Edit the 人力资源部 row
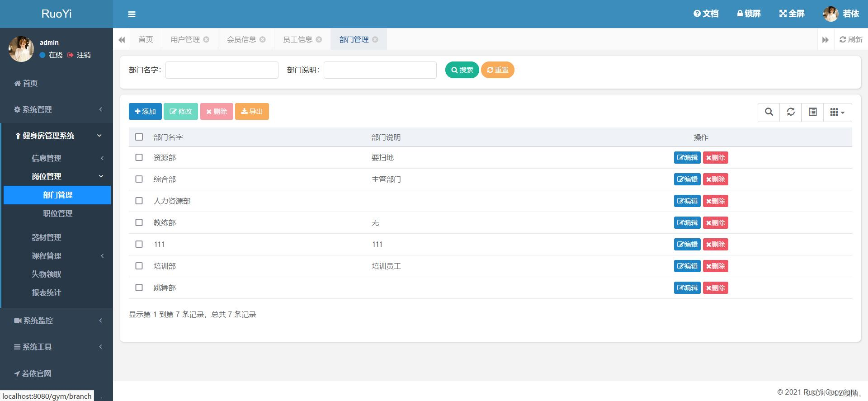Screen dimensions: 868x401 pos(687,201)
